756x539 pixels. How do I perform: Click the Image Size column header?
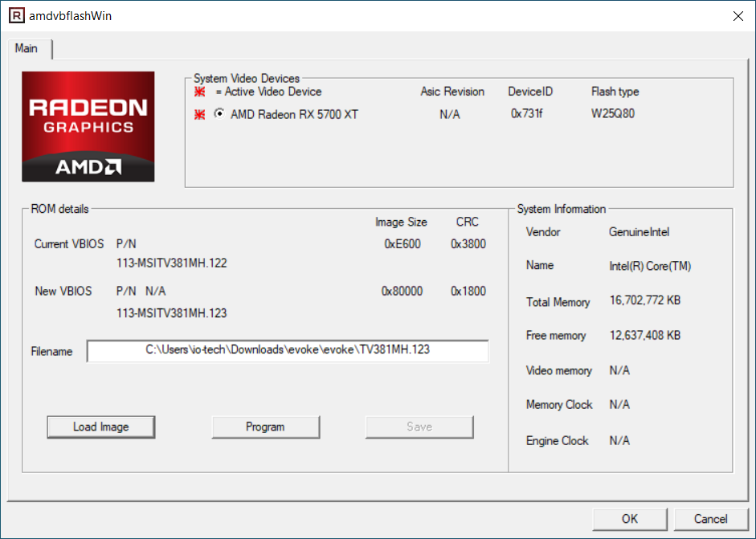click(401, 223)
